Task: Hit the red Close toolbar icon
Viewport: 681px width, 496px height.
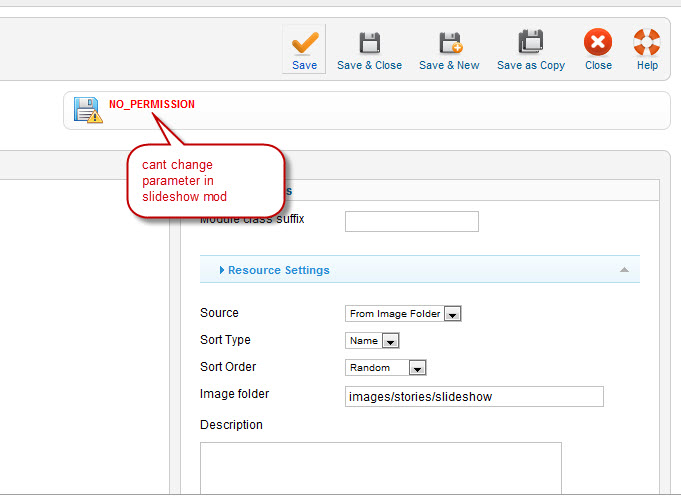Action: point(598,43)
